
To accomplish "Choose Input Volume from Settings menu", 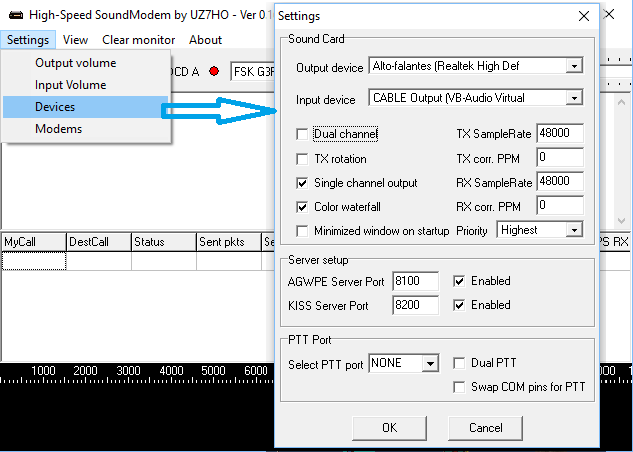I will [x=86, y=85].
